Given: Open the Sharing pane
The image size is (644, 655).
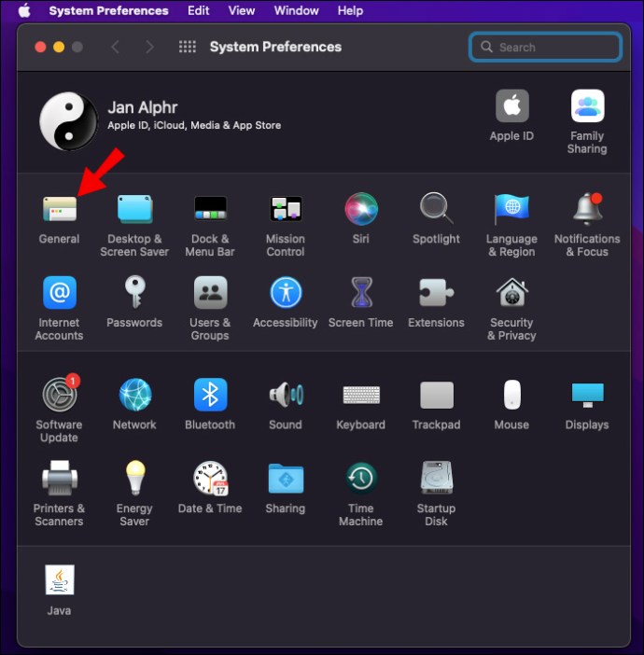Looking at the screenshot, I should coord(286,478).
